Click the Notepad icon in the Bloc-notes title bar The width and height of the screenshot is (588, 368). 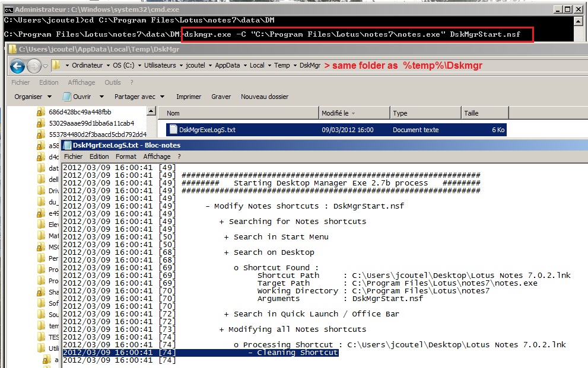pos(67,145)
